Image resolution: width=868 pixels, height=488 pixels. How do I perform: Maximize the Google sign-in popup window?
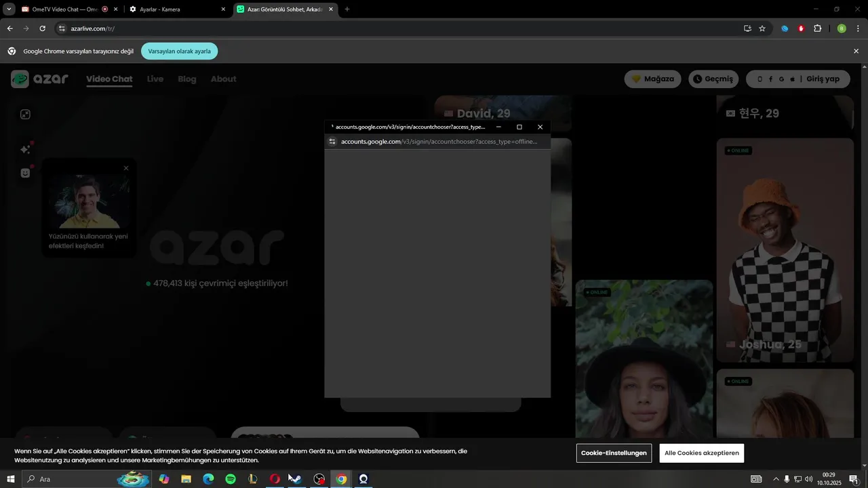(x=519, y=127)
